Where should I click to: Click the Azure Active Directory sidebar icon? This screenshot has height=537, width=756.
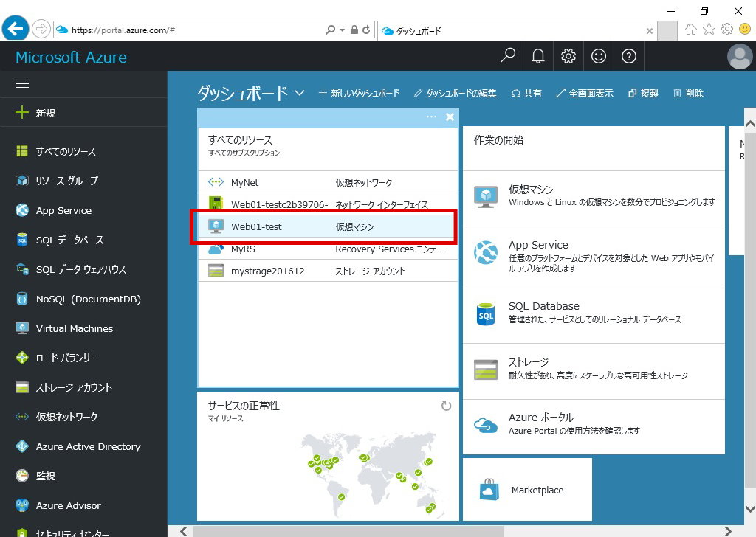(x=22, y=446)
